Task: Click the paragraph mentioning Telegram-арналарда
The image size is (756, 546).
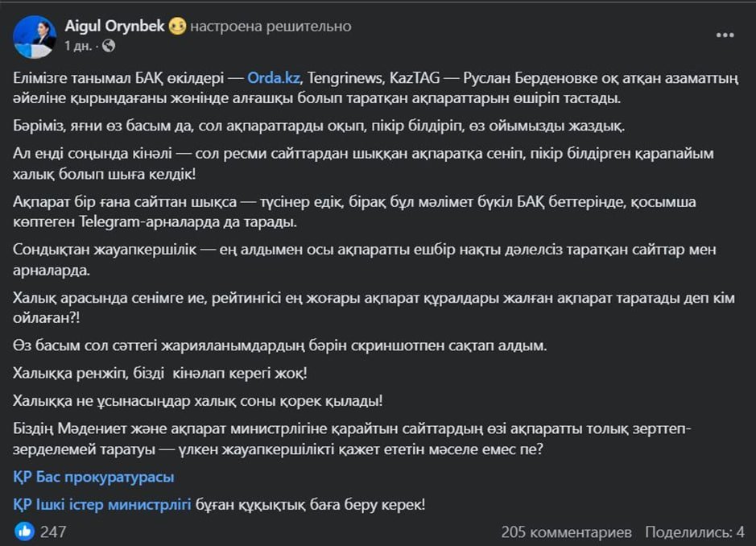Action: (x=354, y=212)
